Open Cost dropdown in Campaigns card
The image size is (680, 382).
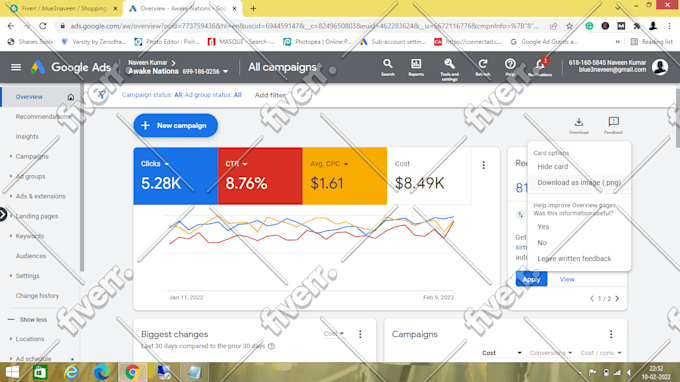(502, 353)
